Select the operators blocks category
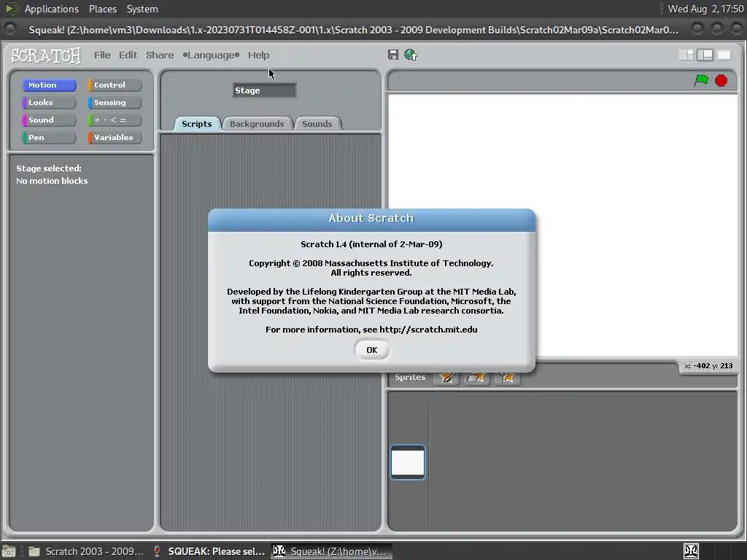Image resolution: width=747 pixels, height=560 pixels. coord(115,120)
